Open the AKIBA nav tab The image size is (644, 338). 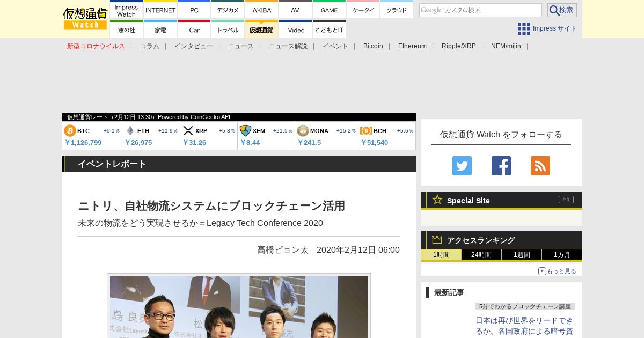point(261,10)
